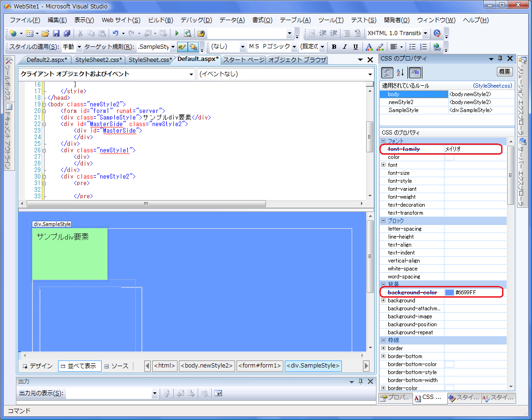Toggle categorized view in CSS Properties
This screenshot has width=532, height=420.
387,72
